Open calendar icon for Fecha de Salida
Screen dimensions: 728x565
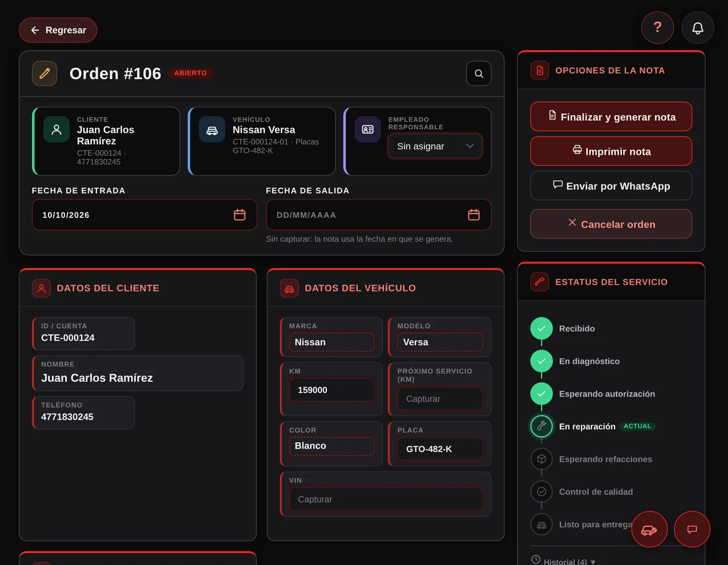pyautogui.click(x=474, y=215)
